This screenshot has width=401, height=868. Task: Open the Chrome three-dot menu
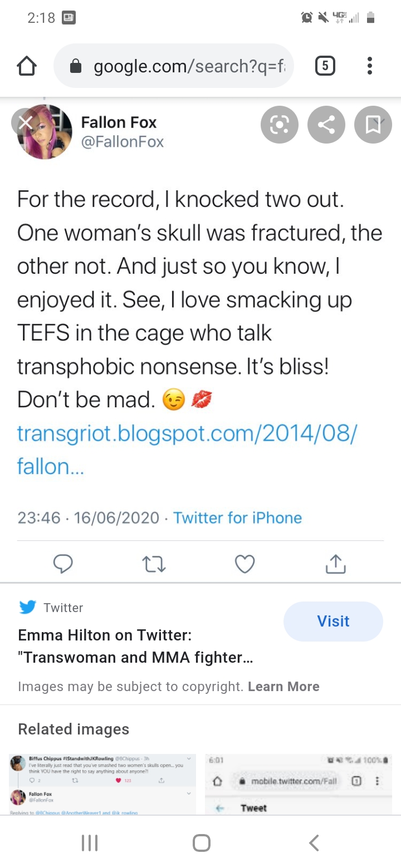tap(369, 67)
